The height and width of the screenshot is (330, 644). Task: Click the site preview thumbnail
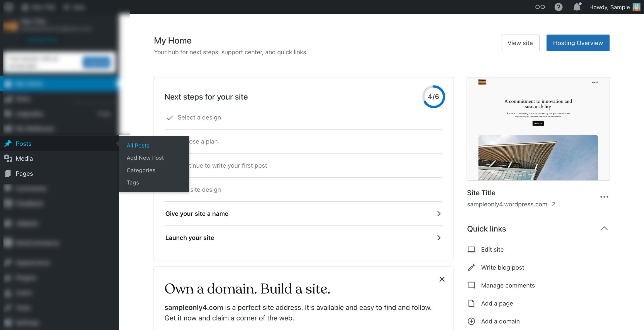(538, 129)
